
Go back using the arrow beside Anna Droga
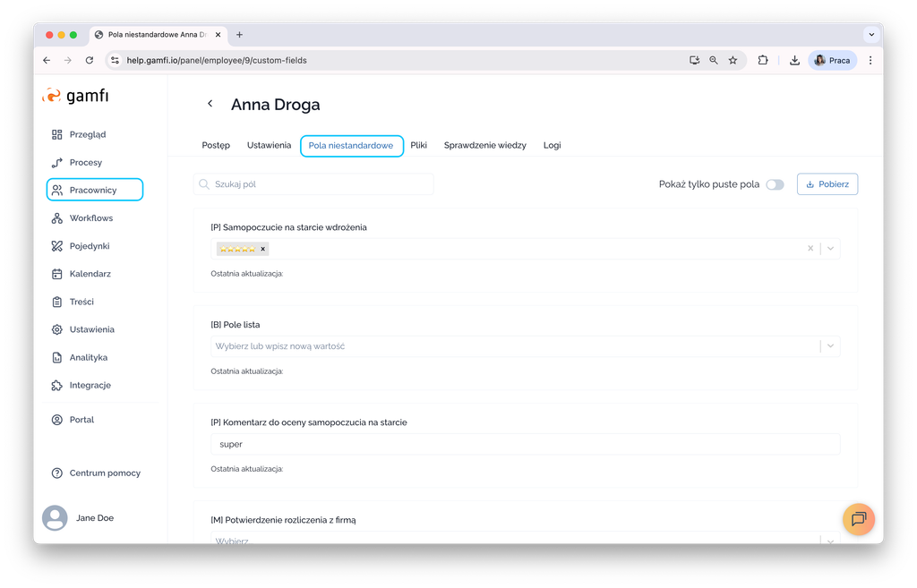[x=210, y=104]
